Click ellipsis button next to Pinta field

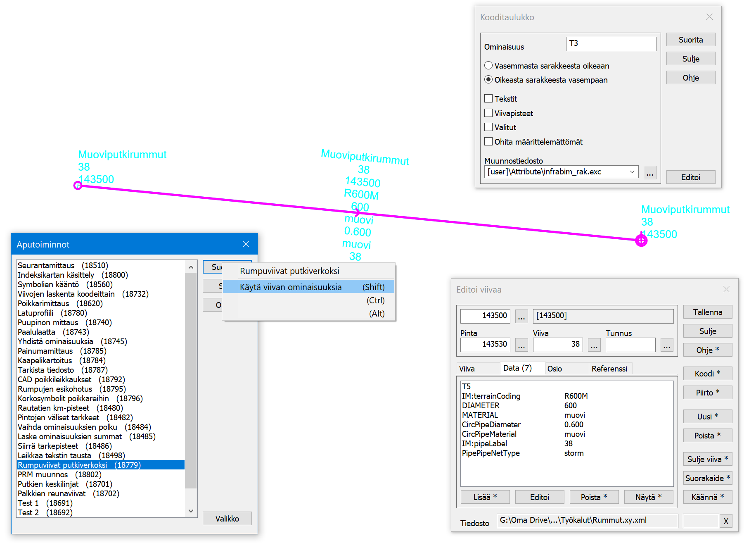click(x=521, y=345)
